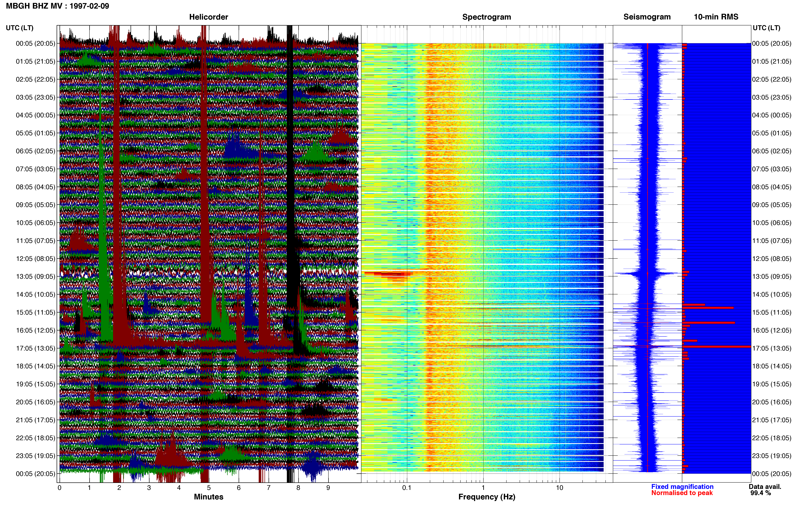
Task: Click left time label '13:05 (09:05)'
Action: click(x=35, y=277)
